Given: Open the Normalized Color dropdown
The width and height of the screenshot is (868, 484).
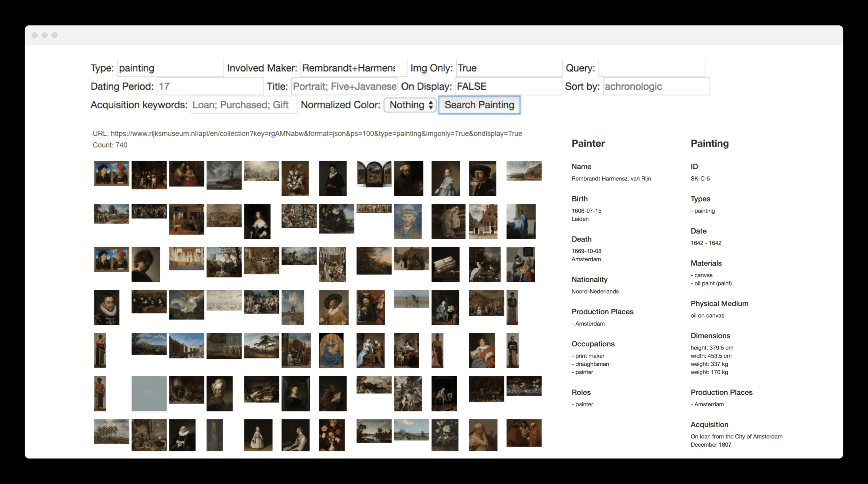Looking at the screenshot, I should tap(410, 105).
